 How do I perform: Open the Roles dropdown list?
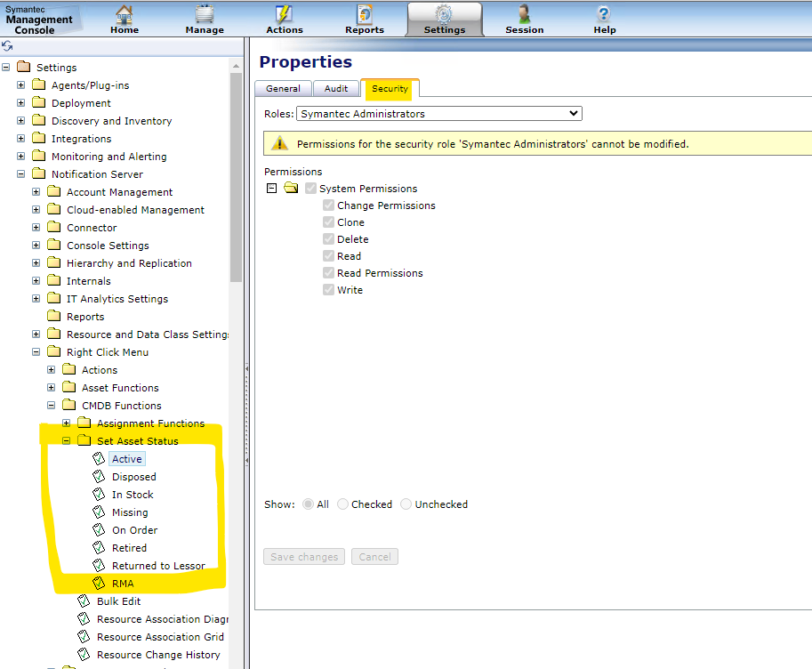[x=439, y=114]
